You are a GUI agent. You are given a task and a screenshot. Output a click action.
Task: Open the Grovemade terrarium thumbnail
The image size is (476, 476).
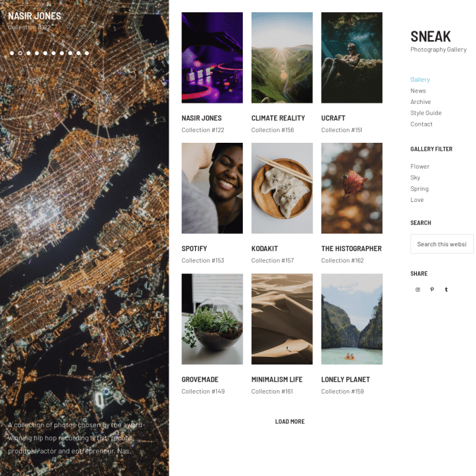(212, 319)
